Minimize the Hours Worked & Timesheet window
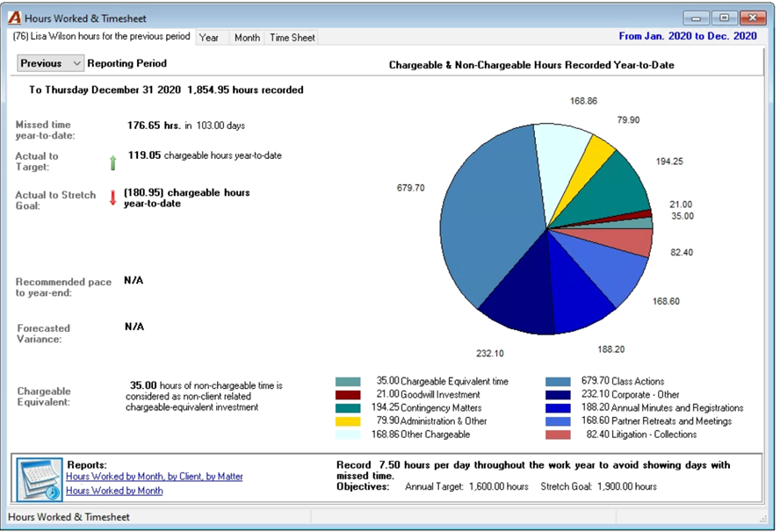The height and width of the screenshot is (532, 780). click(x=696, y=18)
